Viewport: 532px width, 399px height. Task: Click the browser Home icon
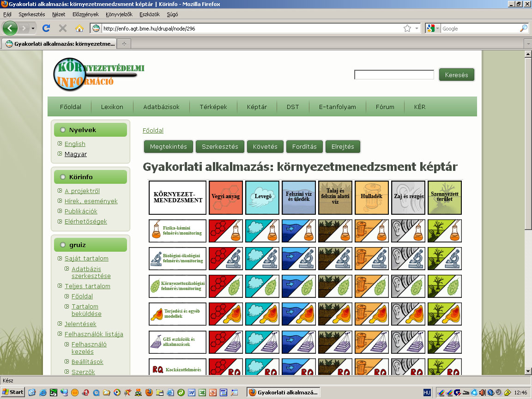tap(79, 28)
